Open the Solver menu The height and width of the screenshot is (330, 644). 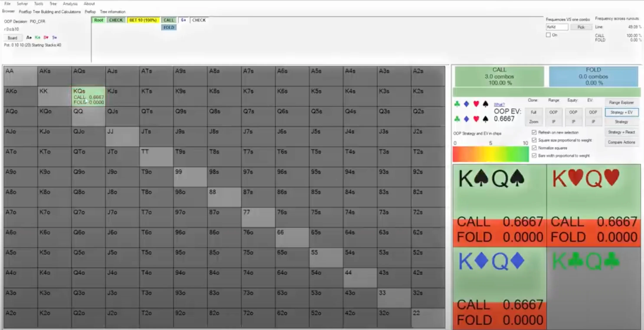pyautogui.click(x=22, y=3)
